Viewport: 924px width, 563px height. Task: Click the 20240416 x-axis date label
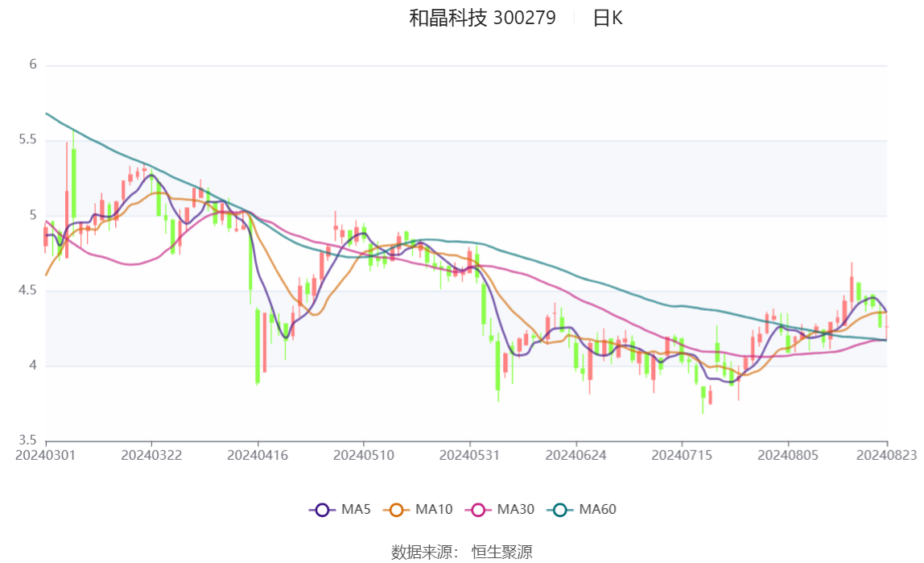[x=258, y=455]
